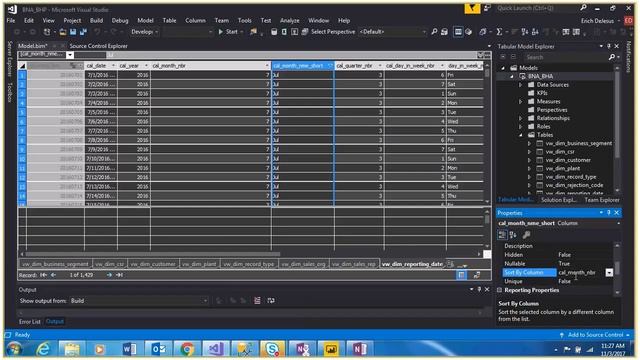Click the sort ascending toolbar icon
Image resolution: width=640 pixels, height=360 pixels.
524,32
